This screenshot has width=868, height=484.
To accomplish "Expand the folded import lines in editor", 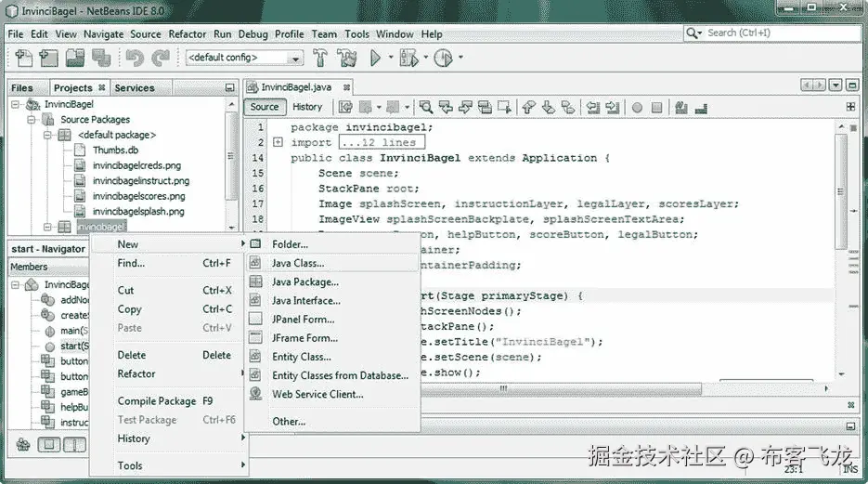I will tap(278, 142).
